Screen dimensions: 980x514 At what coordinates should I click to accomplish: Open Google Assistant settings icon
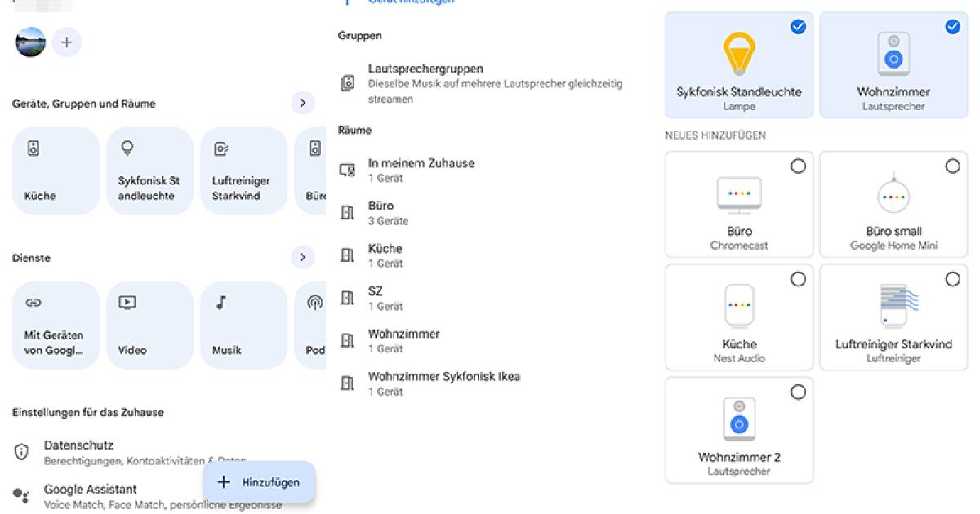pyautogui.click(x=22, y=494)
